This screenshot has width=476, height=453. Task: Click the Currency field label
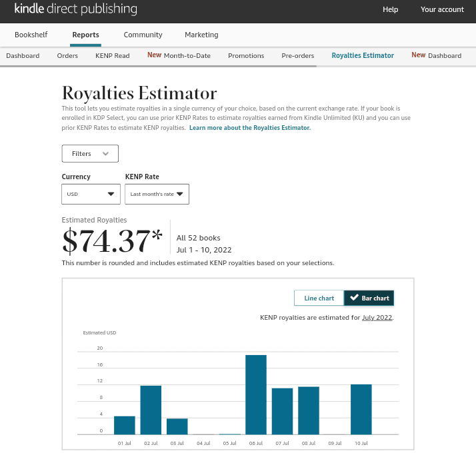pos(76,177)
